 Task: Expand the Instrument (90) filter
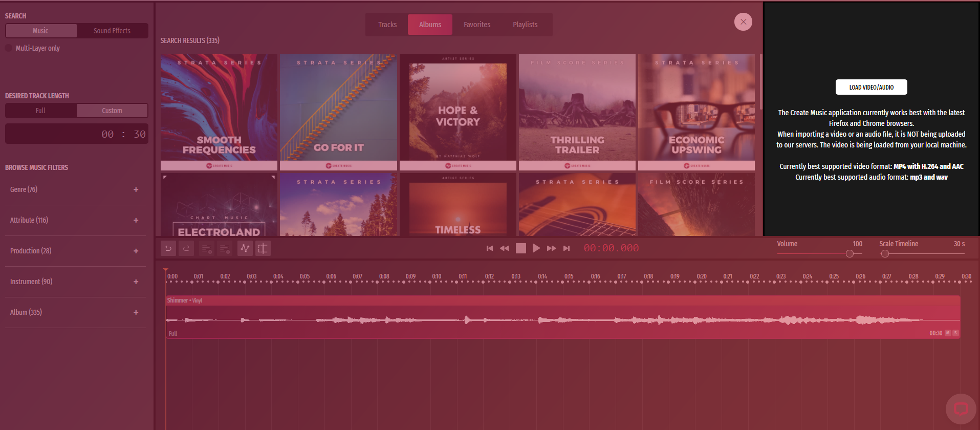tap(75, 282)
